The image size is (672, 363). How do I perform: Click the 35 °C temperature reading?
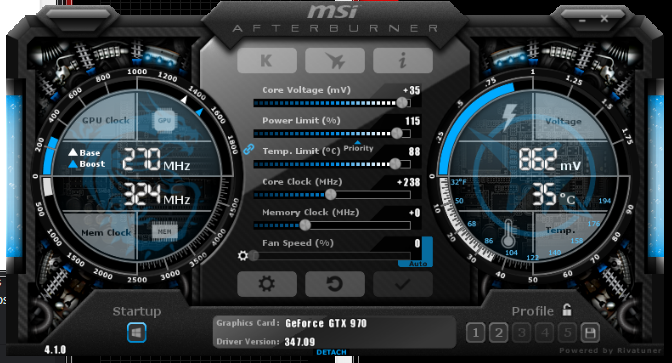[553, 194]
